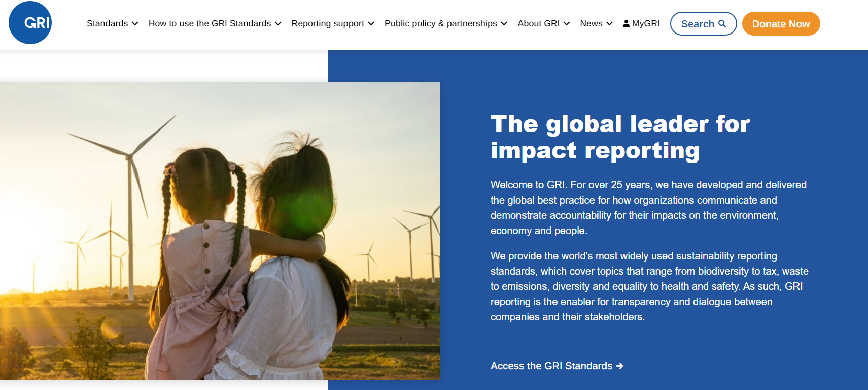This screenshot has height=390, width=868.
Task: Follow the Access the GRI Standards link
Action: (551, 366)
